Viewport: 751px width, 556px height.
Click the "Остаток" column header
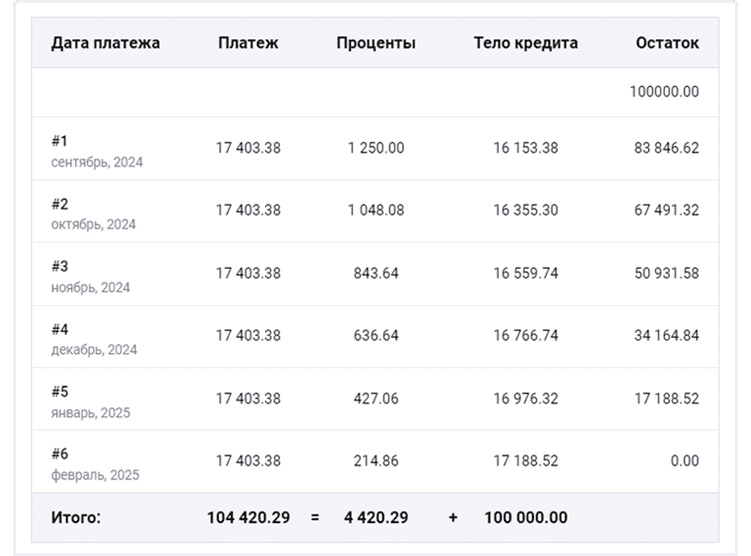[667, 43]
